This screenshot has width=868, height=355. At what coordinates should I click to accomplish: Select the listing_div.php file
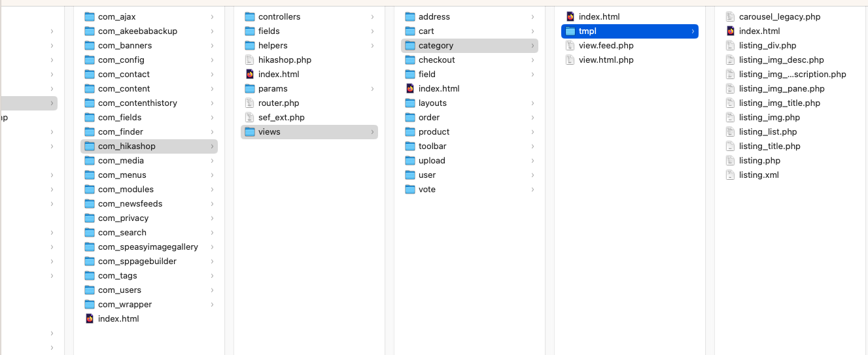pos(767,46)
